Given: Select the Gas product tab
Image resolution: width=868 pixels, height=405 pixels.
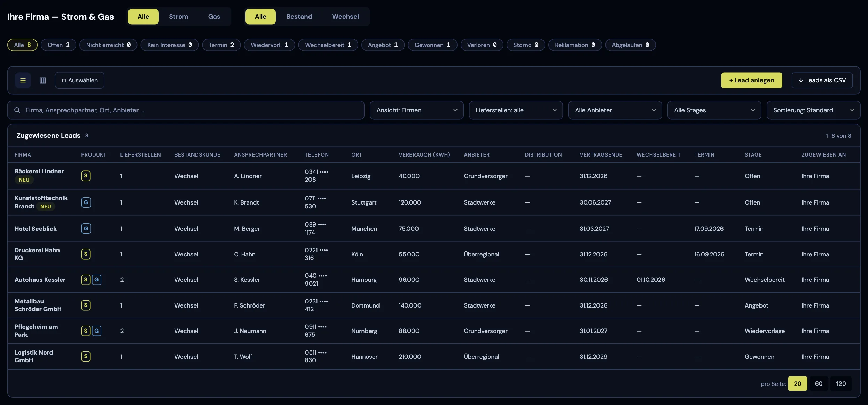Looking at the screenshot, I should (x=214, y=17).
